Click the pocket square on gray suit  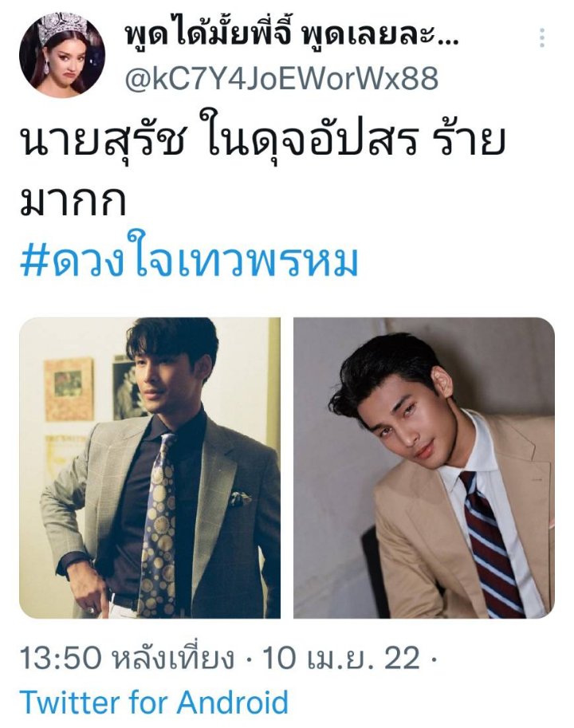(241, 498)
